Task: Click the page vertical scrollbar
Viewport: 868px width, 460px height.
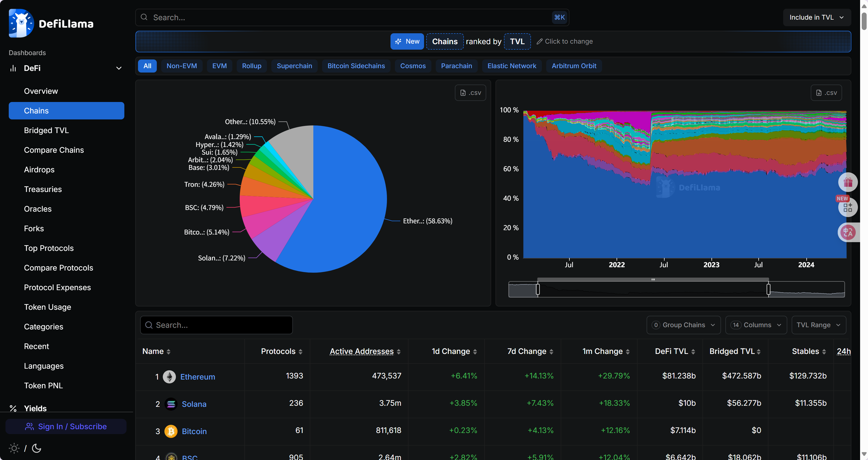Action: (x=864, y=21)
